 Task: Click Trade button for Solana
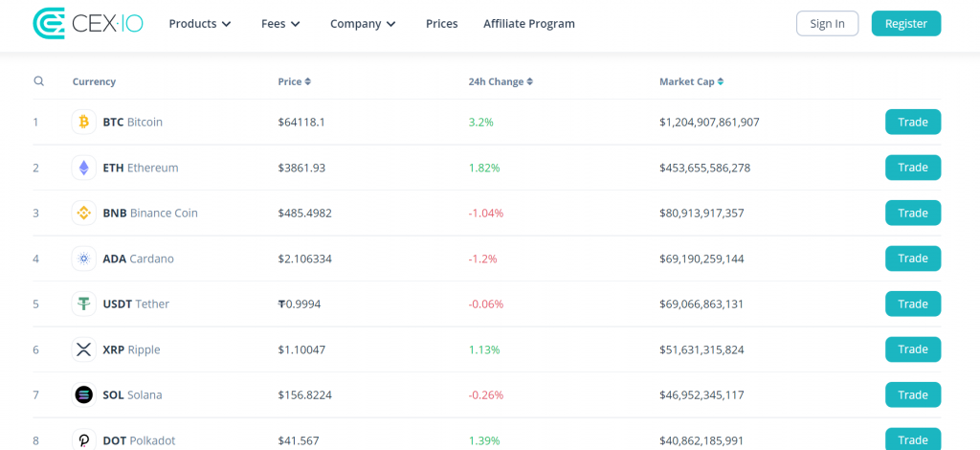pos(913,395)
